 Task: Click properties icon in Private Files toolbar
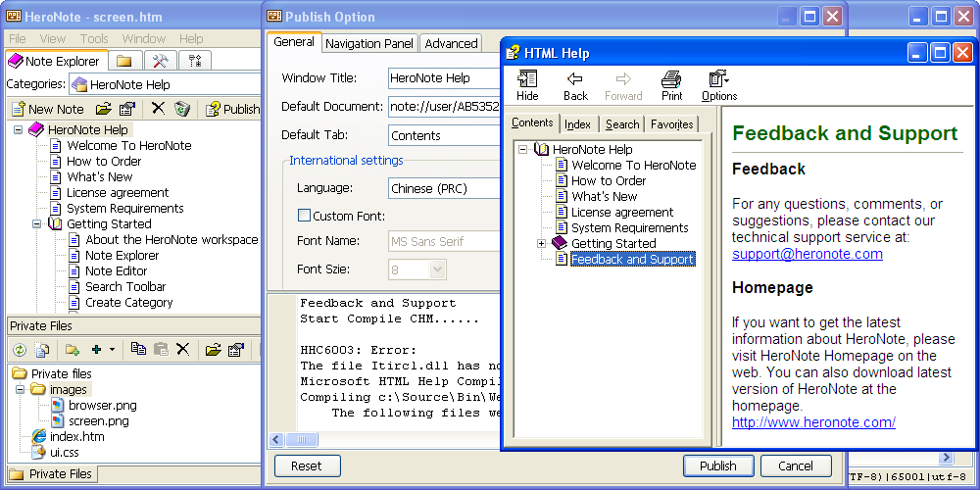click(235, 350)
